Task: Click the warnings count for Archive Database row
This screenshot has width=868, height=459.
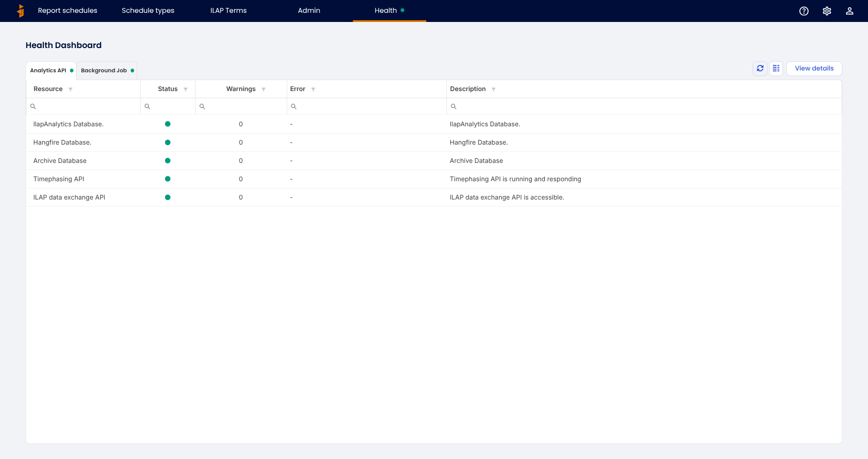Action: pyautogui.click(x=241, y=161)
